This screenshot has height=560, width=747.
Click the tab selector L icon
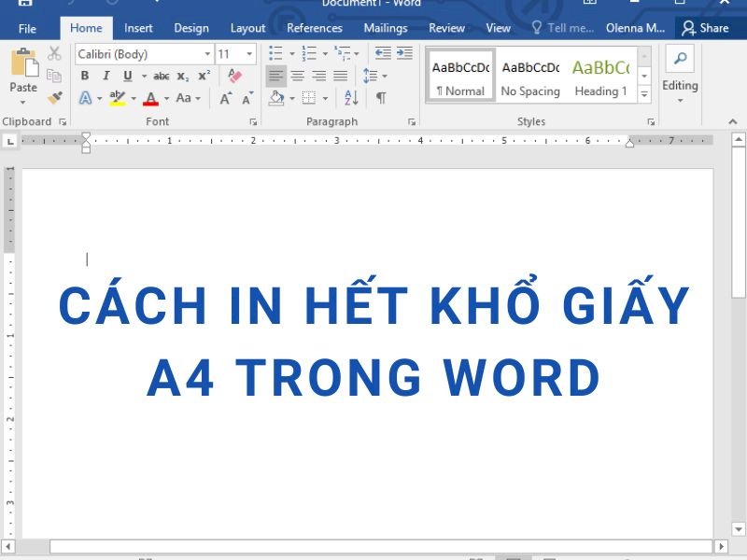(10, 141)
